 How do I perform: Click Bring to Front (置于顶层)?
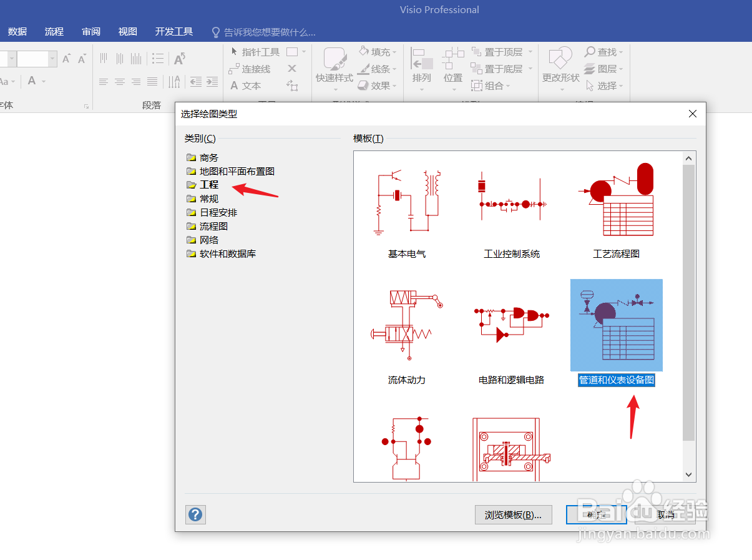(497, 52)
